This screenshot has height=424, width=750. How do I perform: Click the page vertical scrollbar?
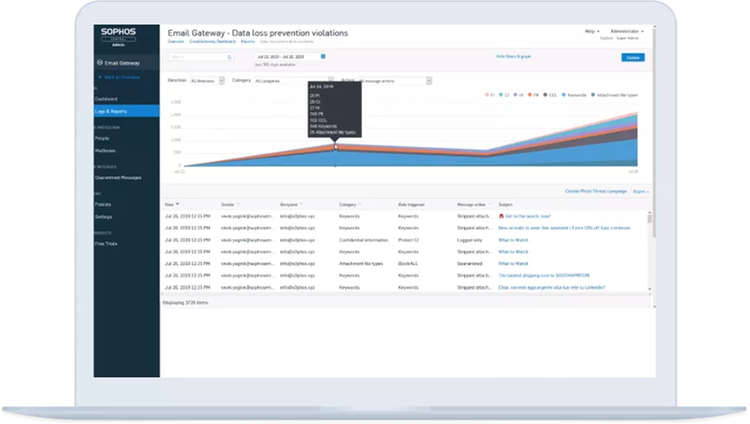point(654,134)
